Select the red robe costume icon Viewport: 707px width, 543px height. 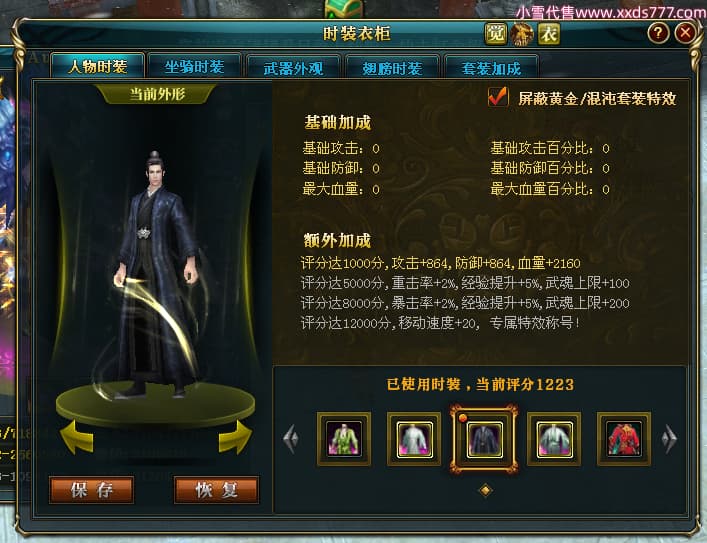click(624, 439)
